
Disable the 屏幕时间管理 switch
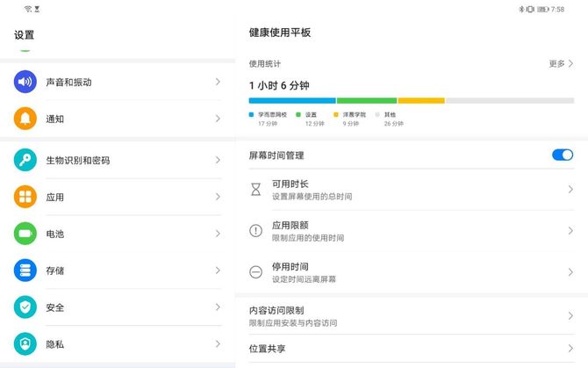[x=562, y=155]
